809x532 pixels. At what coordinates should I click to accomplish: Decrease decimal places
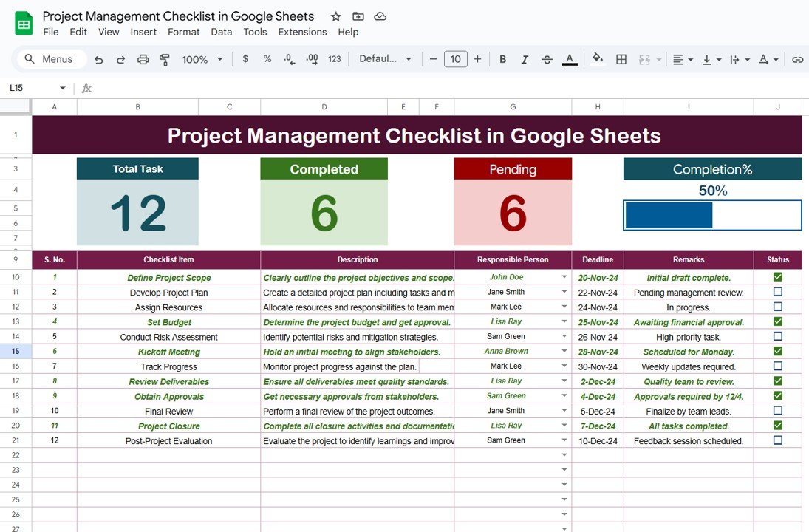290,59
